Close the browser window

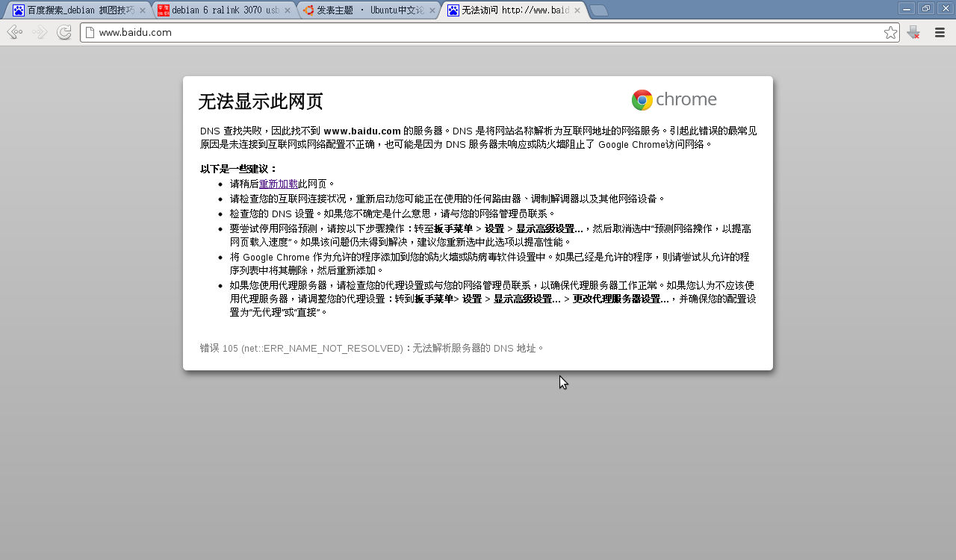tap(944, 8)
